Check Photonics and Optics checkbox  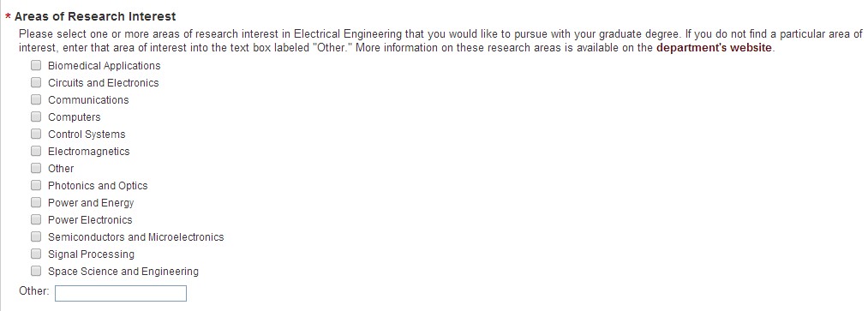pos(36,185)
